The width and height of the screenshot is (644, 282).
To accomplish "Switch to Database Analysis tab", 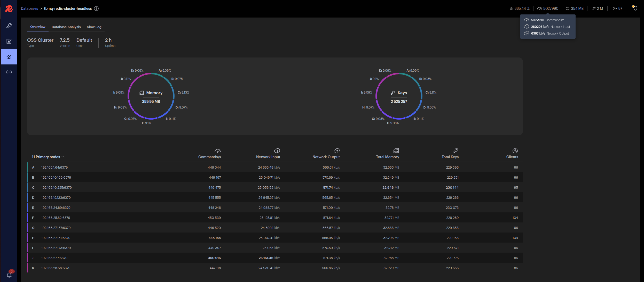I will (x=66, y=27).
